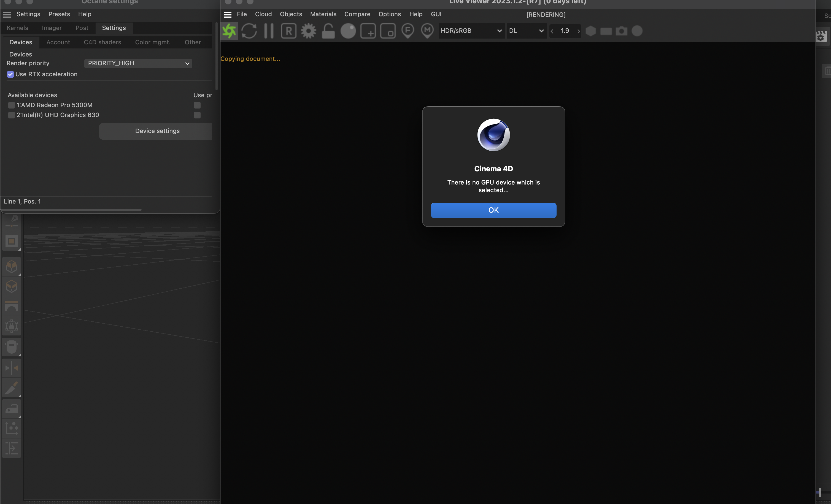Image resolution: width=831 pixels, height=504 pixels.
Task: Select the mirror symmetry tool icon
Action: [x=12, y=368]
